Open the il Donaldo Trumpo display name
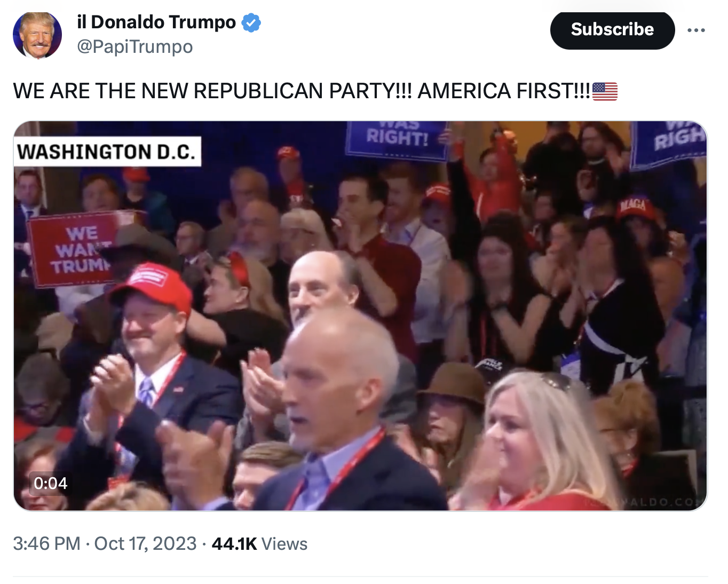This screenshot has width=728, height=584. (x=156, y=22)
